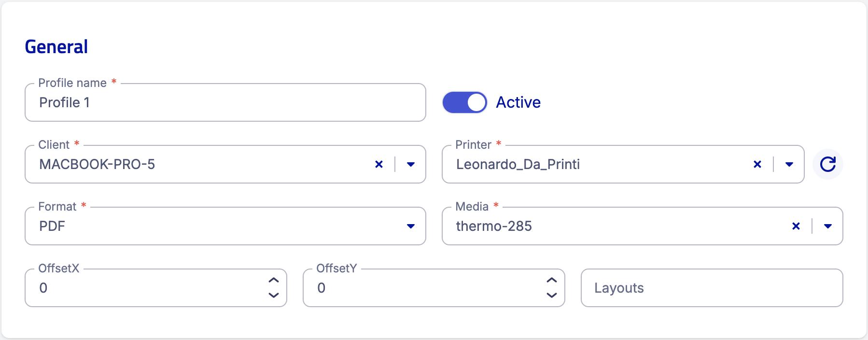Click the thermo-285 media value
This screenshot has width=868, height=340.
(x=494, y=226)
